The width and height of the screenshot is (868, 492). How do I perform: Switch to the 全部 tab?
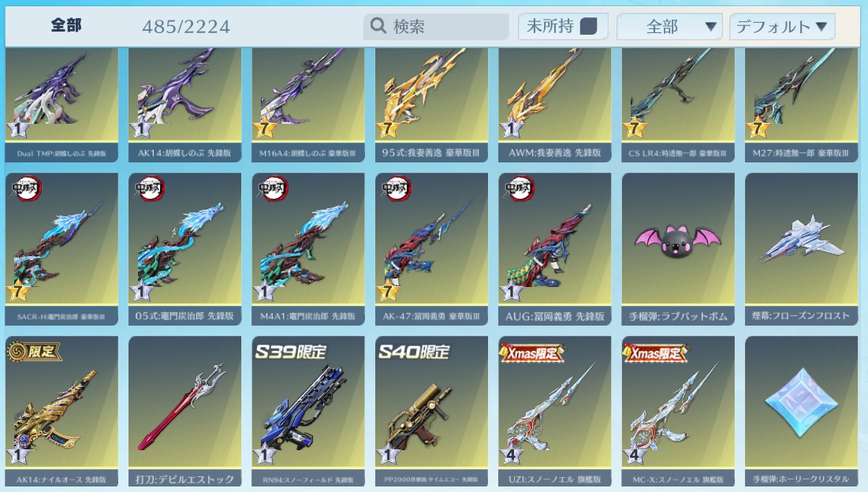[66, 25]
